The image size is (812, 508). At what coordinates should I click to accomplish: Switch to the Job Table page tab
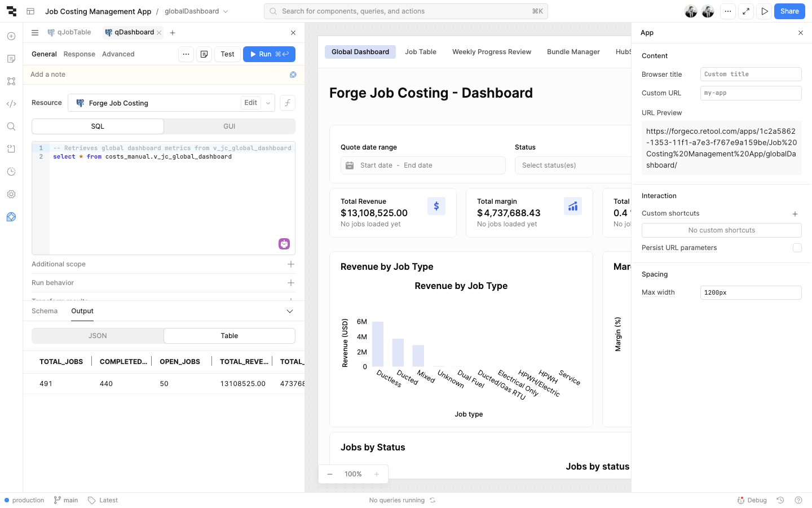tap(421, 52)
